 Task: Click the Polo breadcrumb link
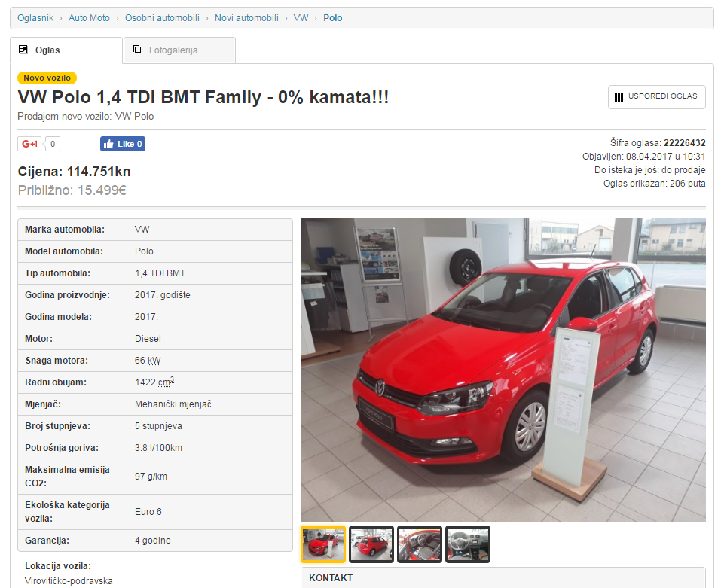[332, 17]
